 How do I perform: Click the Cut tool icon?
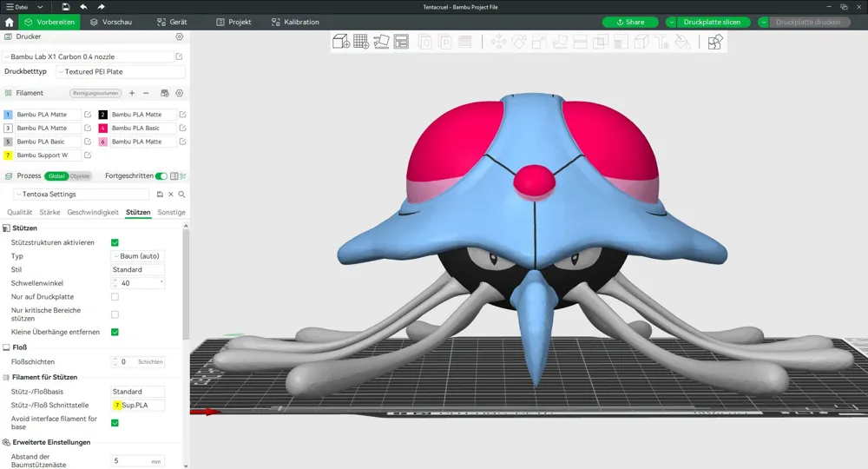(x=580, y=42)
